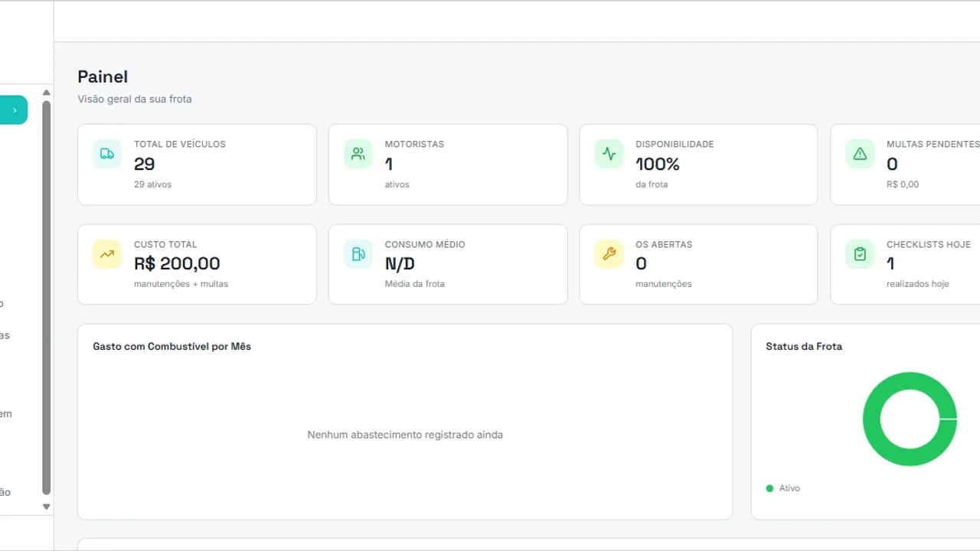Select the 'MOTORISTAS' card label

pos(414,144)
